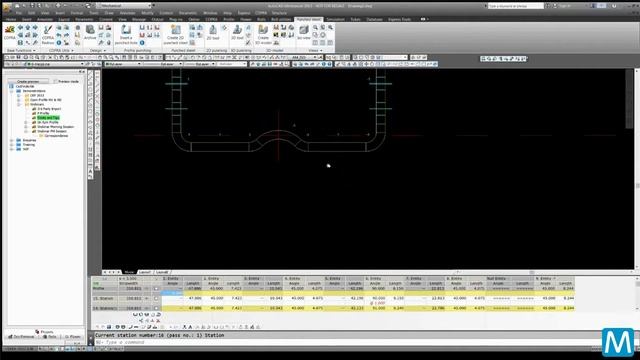Expand the Enquiries tree node
This screenshot has height=360, width=640.
pyautogui.click(x=12, y=140)
